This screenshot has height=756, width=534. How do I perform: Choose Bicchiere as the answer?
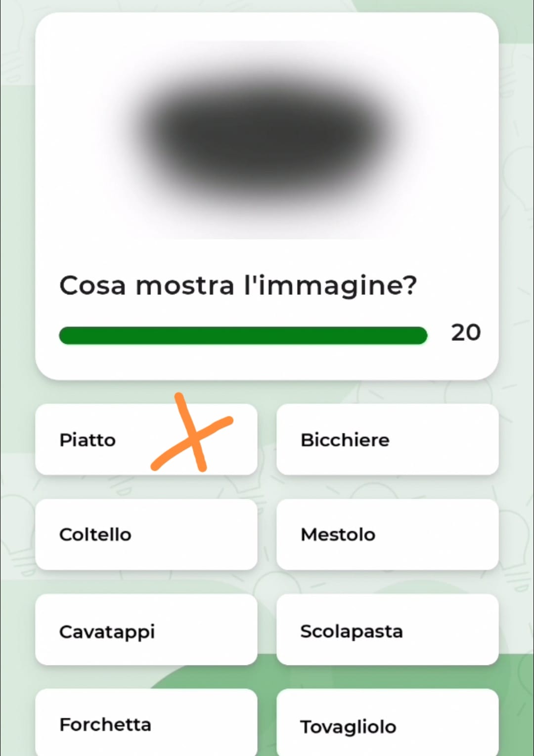(387, 439)
